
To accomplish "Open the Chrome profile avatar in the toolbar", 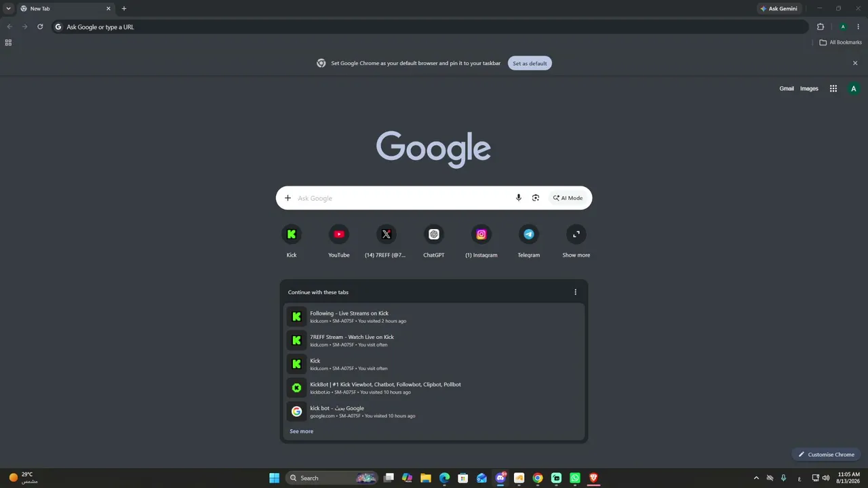I will [x=843, y=27].
